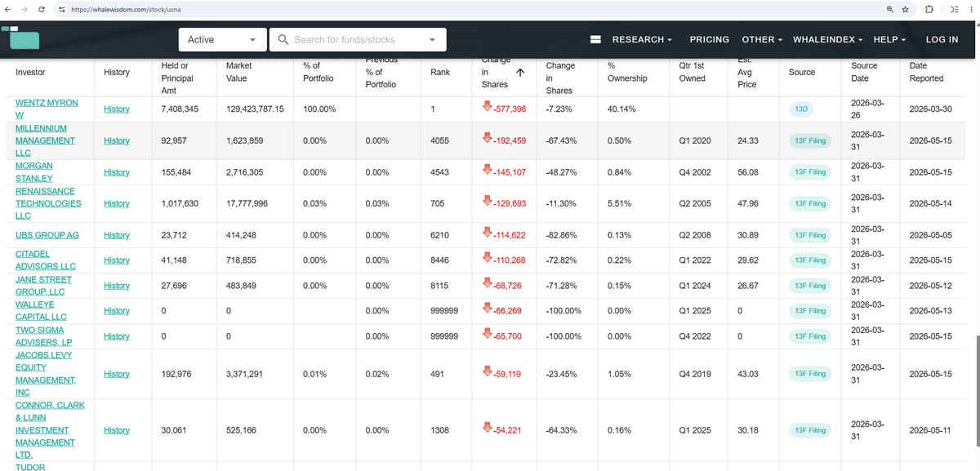Image resolution: width=980 pixels, height=471 pixels.
Task: Open WALLEYE CAPITAL LLC link
Action: [41, 311]
